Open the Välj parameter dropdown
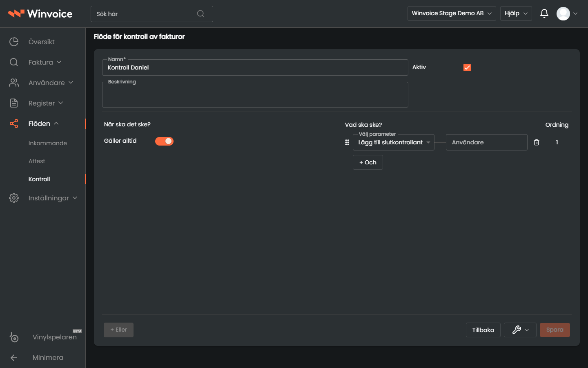588x368 pixels. pos(394,142)
